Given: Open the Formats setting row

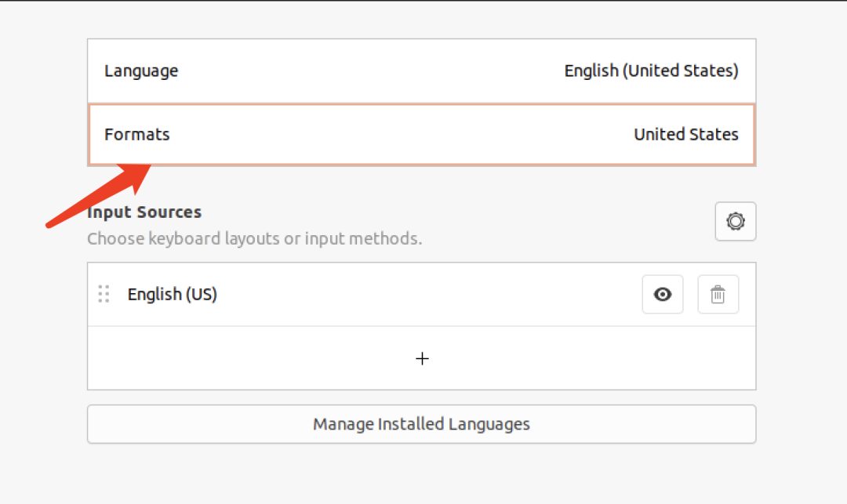Looking at the screenshot, I should (137, 134).
